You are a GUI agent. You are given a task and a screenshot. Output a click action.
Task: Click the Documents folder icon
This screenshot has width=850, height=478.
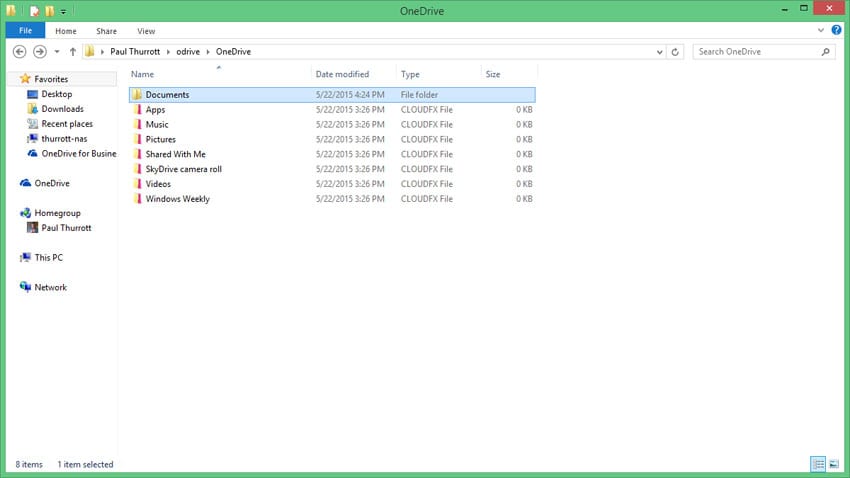[x=137, y=95]
